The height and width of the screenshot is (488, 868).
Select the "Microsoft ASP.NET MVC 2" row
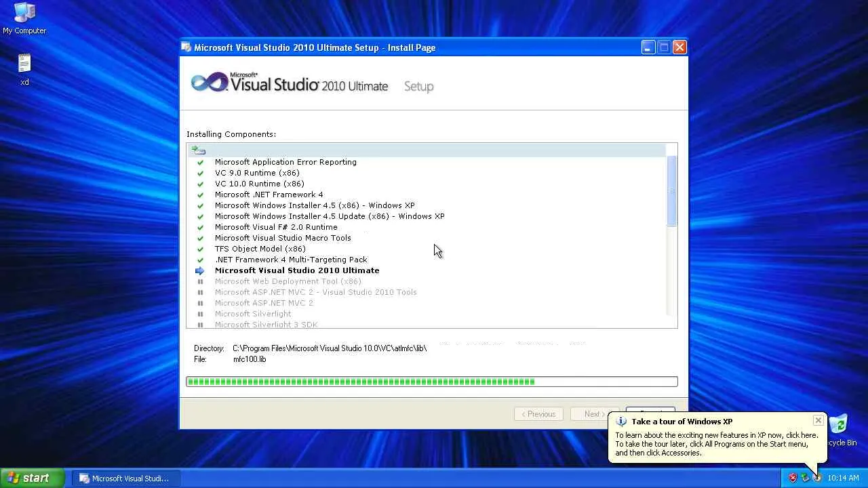pyautogui.click(x=264, y=304)
